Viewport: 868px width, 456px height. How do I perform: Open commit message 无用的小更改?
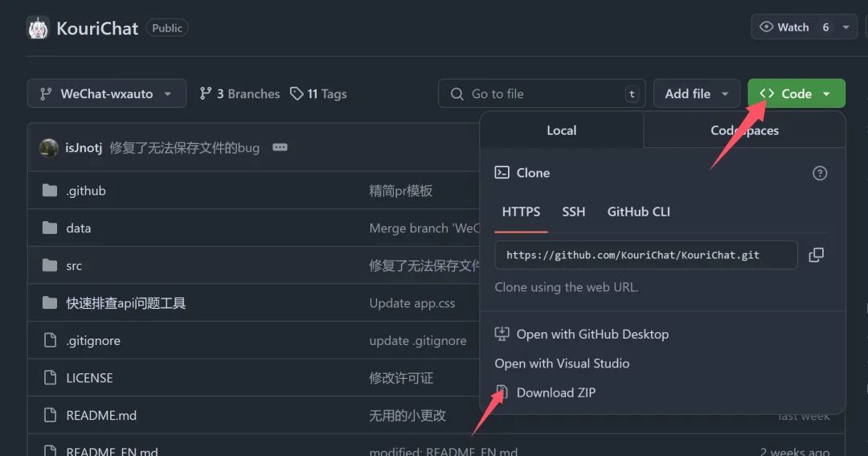click(x=407, y=416)
